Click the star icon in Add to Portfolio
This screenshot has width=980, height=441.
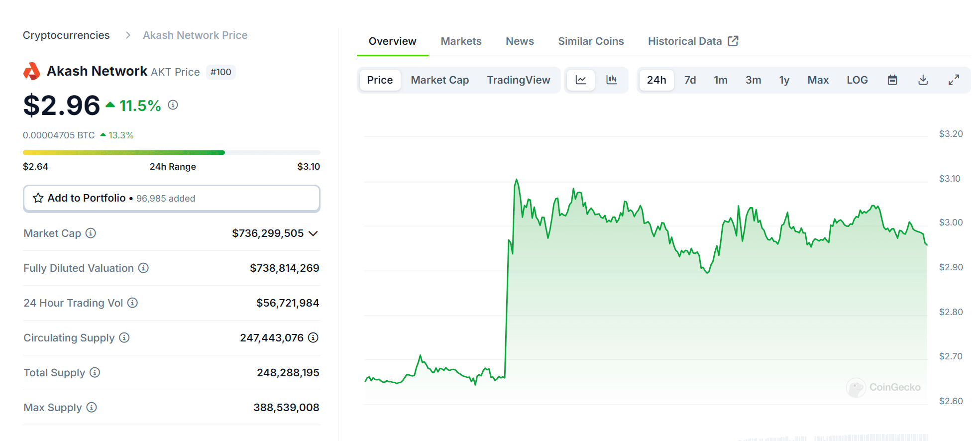[x=38, y=198]
